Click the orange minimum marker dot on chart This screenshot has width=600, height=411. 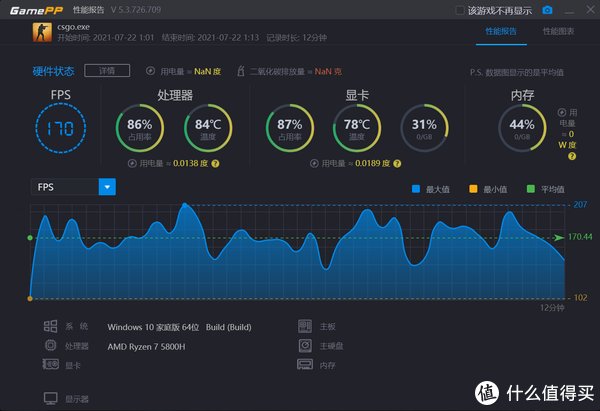(30, 298)
